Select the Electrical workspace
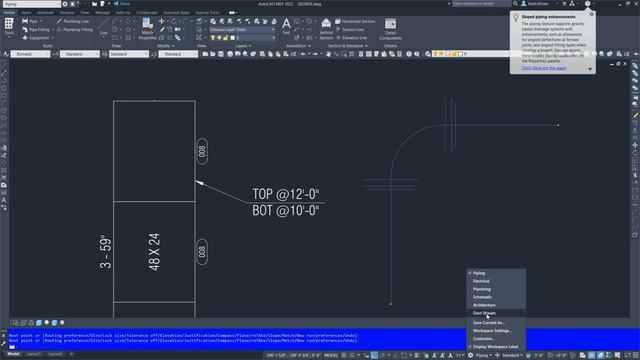The image size is (640, 360). [481, 281]
